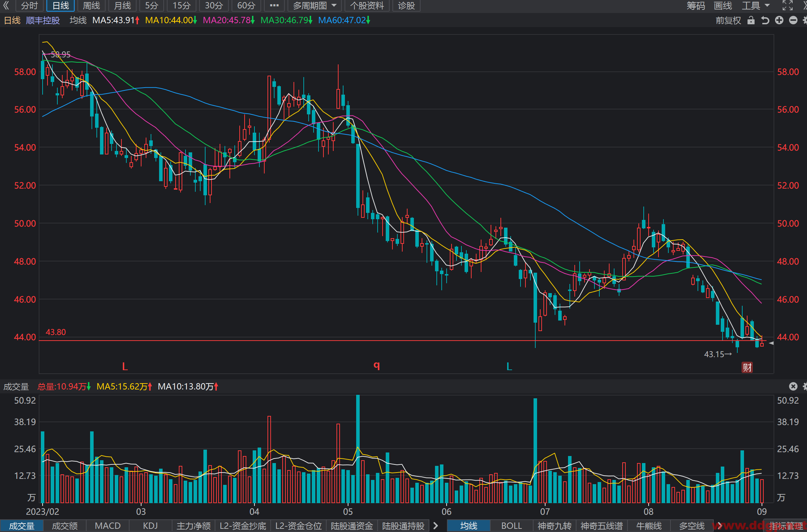
Task: Switch to 周线 weekly chart tab
Action: pyautogui.click(x=92, y=6)
